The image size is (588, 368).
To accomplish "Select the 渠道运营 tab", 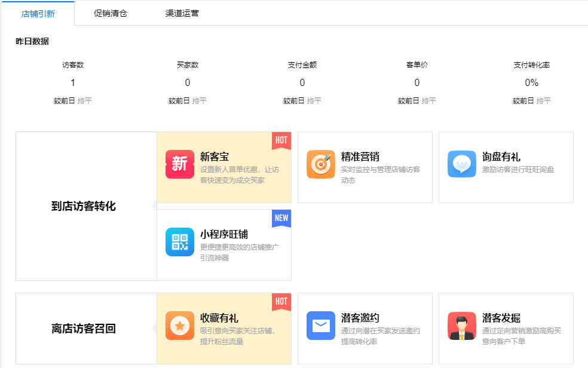I will (x=182, y=13).
